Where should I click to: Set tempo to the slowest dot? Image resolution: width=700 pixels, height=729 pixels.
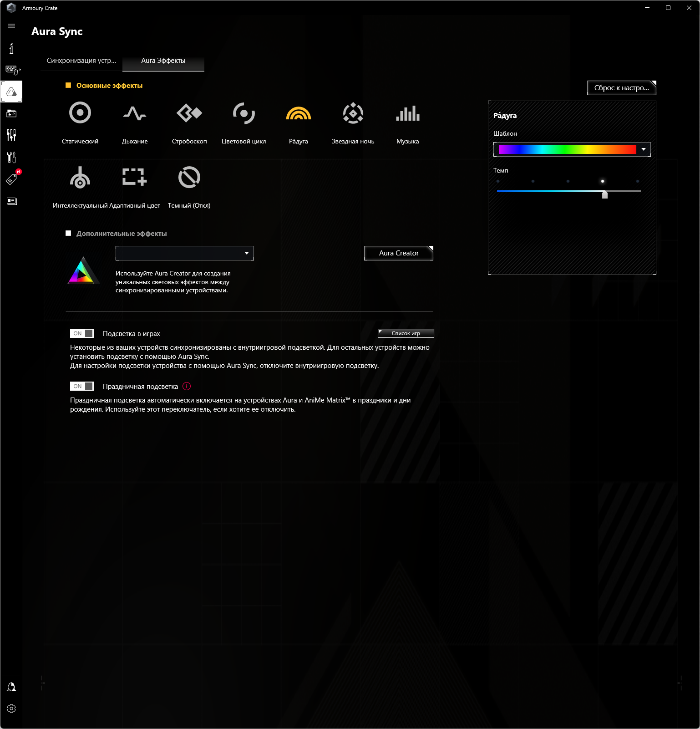click(498, 181)
